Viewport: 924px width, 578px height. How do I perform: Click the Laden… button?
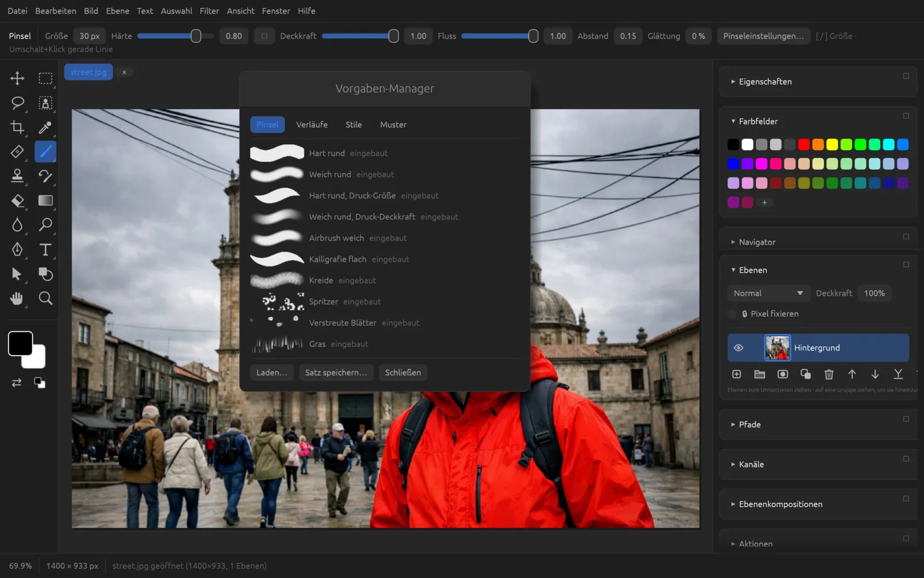(272, 373)
